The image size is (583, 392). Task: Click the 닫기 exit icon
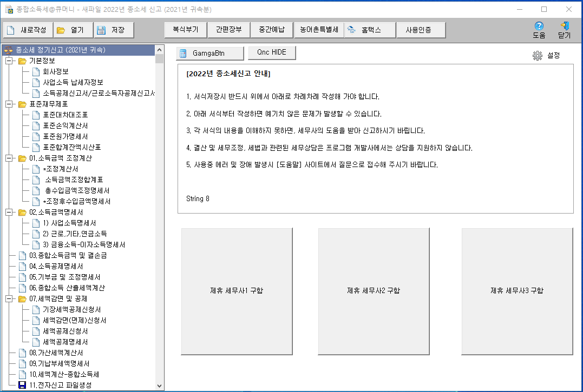click(x=564, y=30)
